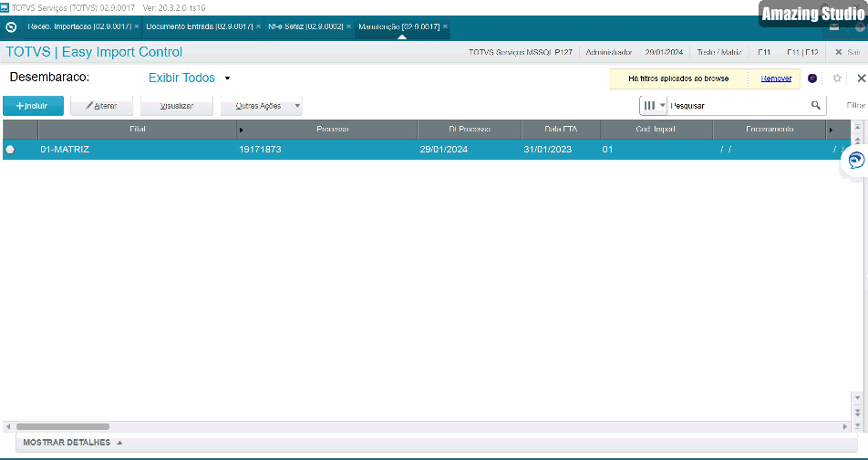Sort by the Filial column header
The width and height of the screenshot is (868, 460).
(x=138, y=129)
